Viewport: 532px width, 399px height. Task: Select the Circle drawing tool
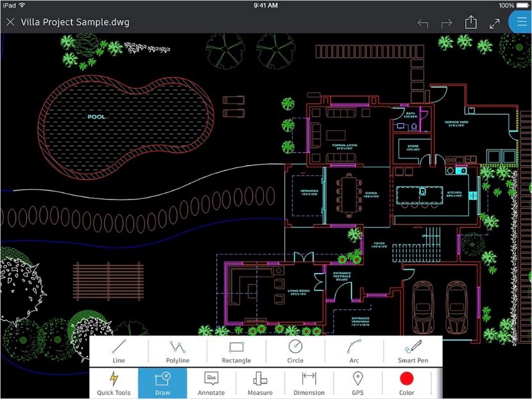click(x=295, y=350)
